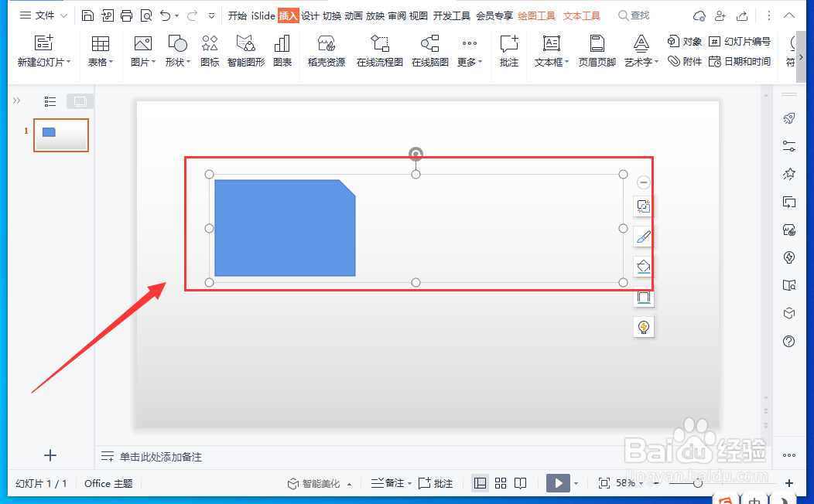Click 单击此处添加备注 notes area
Viewport: 814px width, 504px height.
tap(161, 457)
